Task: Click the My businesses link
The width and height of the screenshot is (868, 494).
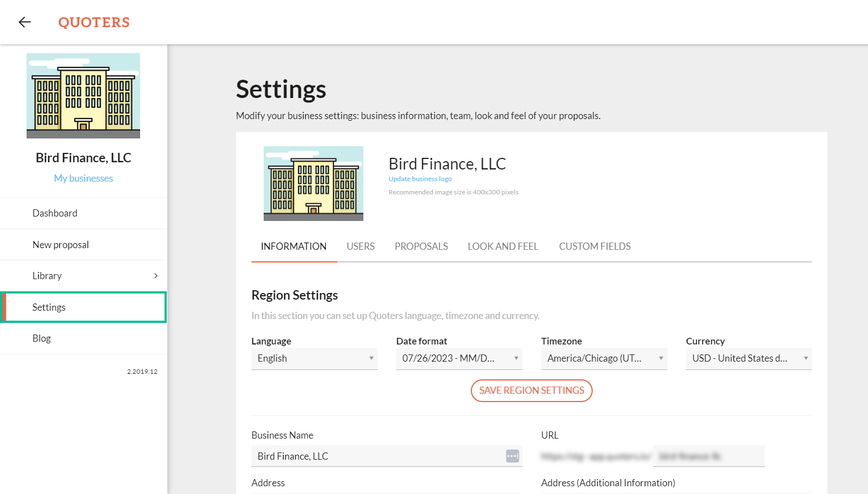Action: coord(84,178)
